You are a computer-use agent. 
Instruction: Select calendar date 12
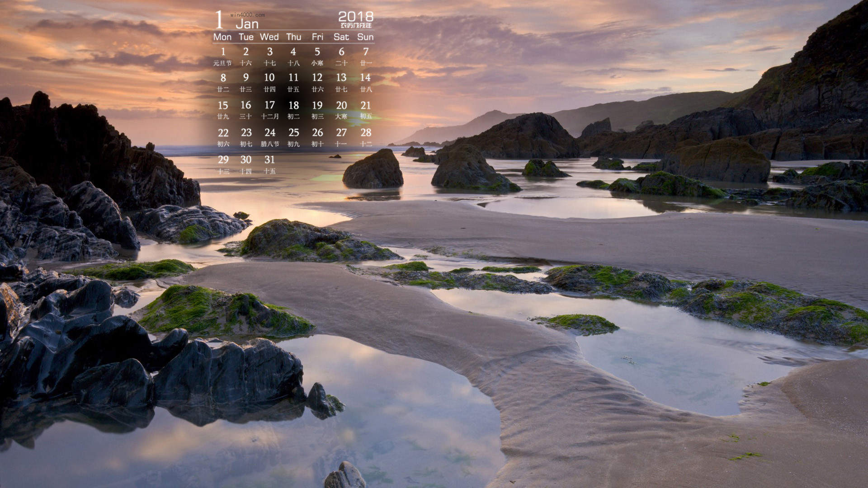tap(317, 78)
